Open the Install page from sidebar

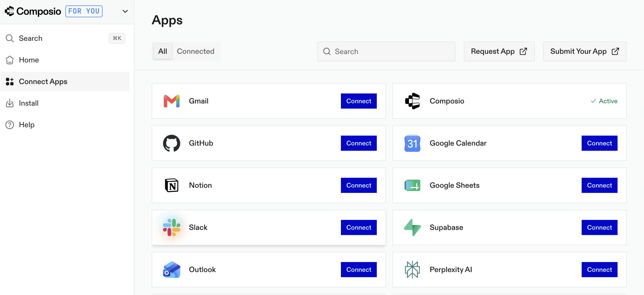point(65,103)
